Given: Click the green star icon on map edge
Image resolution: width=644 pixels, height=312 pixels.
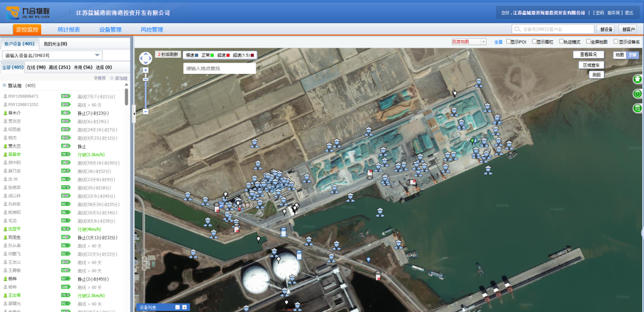Looking at the screenshot, I should 637,79.
